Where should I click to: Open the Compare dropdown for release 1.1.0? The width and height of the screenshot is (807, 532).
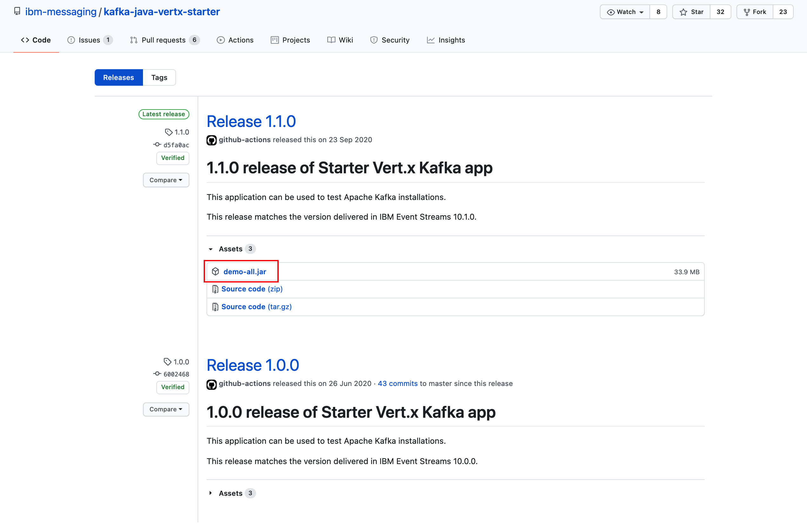[166, 180]
